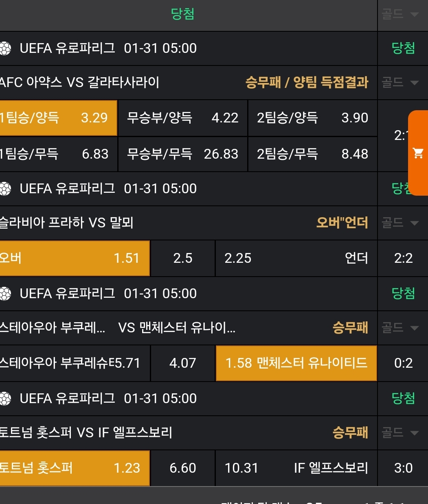Select 맨체스터 유나이티드 1.58 odds option
Viewport: 428px width, 504px height.
[x=296, y=363]
